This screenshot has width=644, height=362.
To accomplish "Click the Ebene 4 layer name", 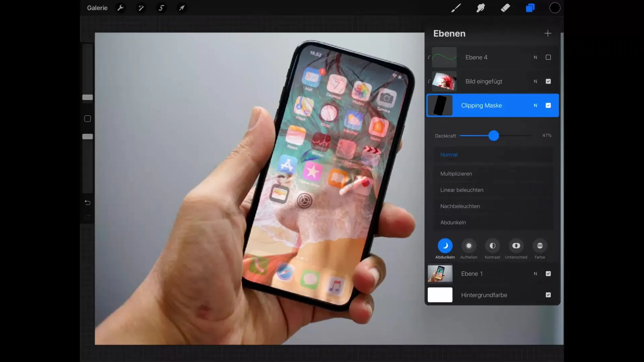I will [476, 57].
